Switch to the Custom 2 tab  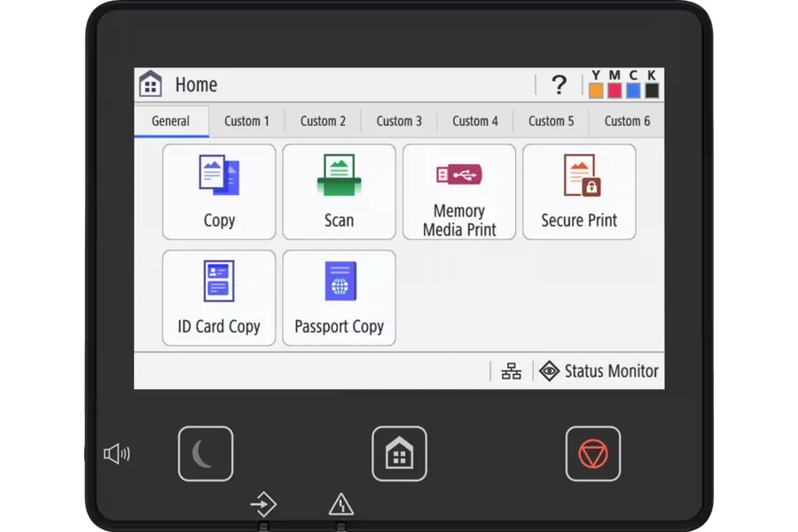(x=323, y=121)
